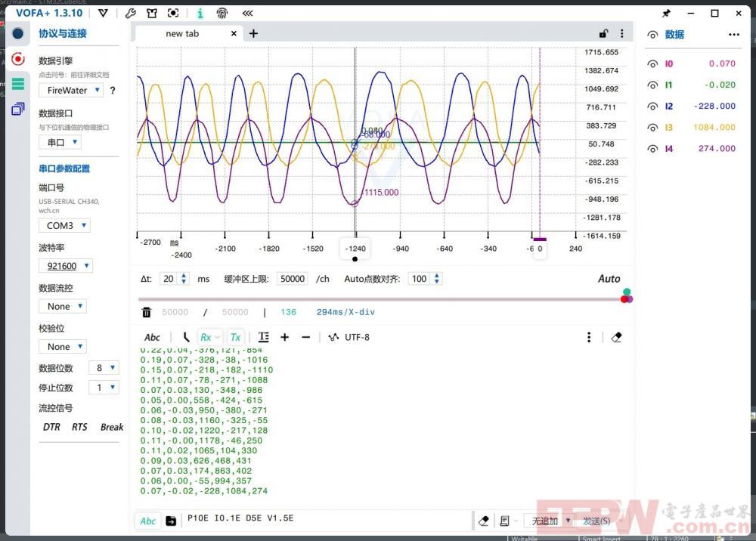The height and width of the screenshot is (541, 756).
Task: Open the green list panel icon
Action: pyautogui.click(x=18, y=84)
